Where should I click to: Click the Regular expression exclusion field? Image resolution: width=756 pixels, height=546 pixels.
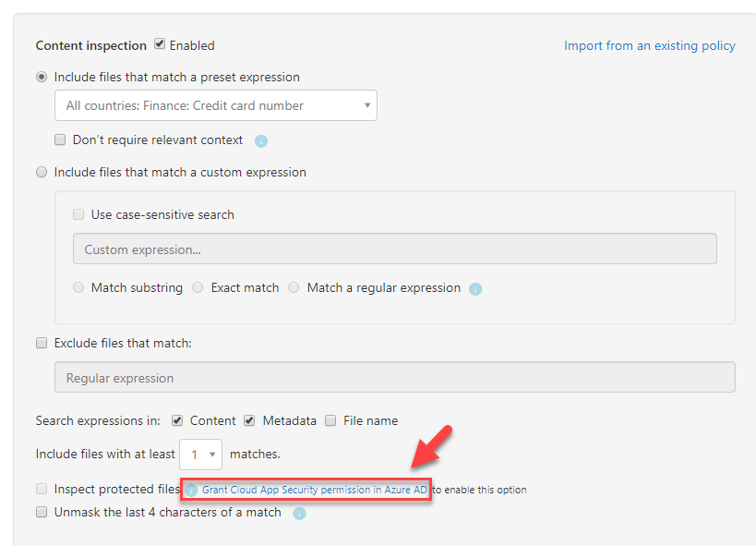pyautogui.click(x=395, y=377)
